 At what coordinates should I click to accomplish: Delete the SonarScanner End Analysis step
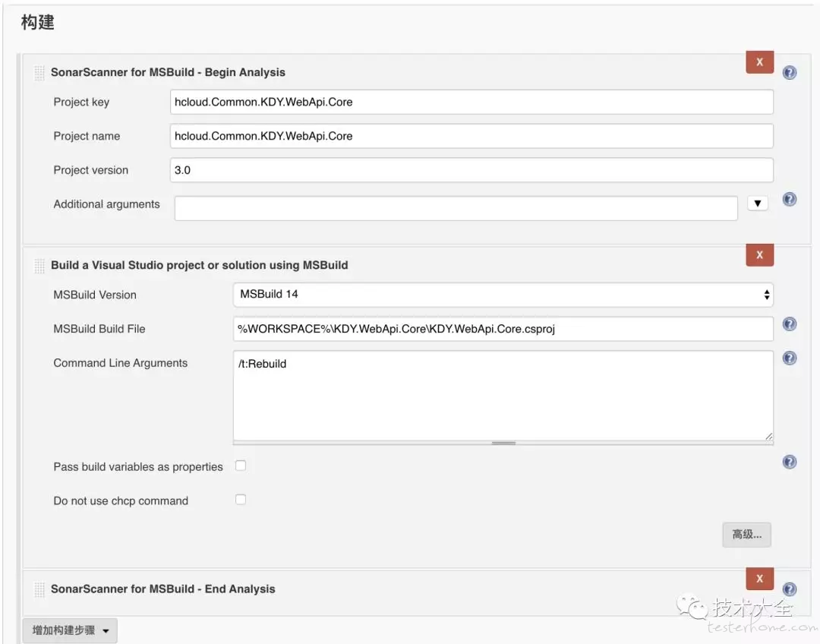point(759,579)
